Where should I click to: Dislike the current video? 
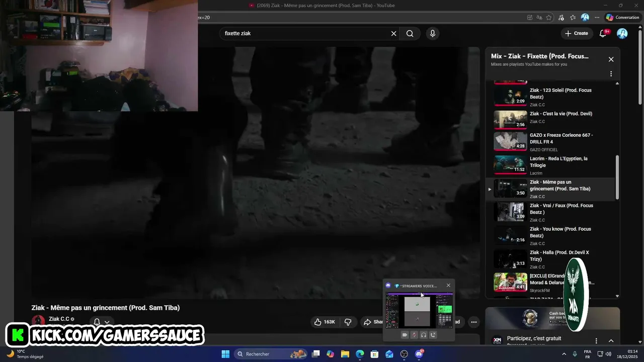(x=348, y=322)
